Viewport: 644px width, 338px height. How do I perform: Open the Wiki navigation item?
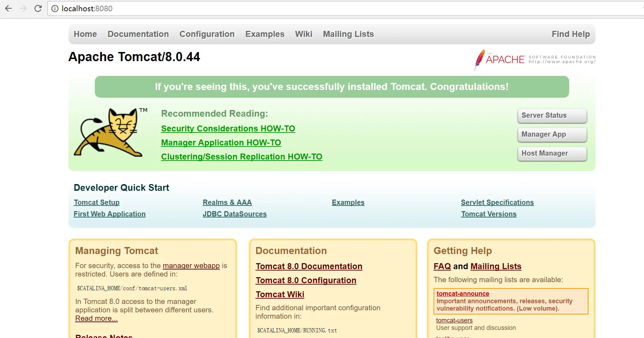[304, 34]
